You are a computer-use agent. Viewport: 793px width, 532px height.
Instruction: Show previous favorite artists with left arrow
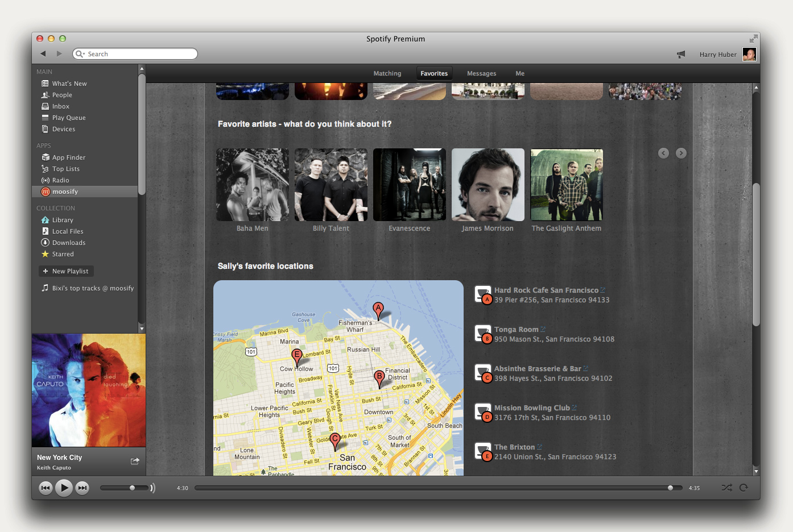[x=663, y=153]
